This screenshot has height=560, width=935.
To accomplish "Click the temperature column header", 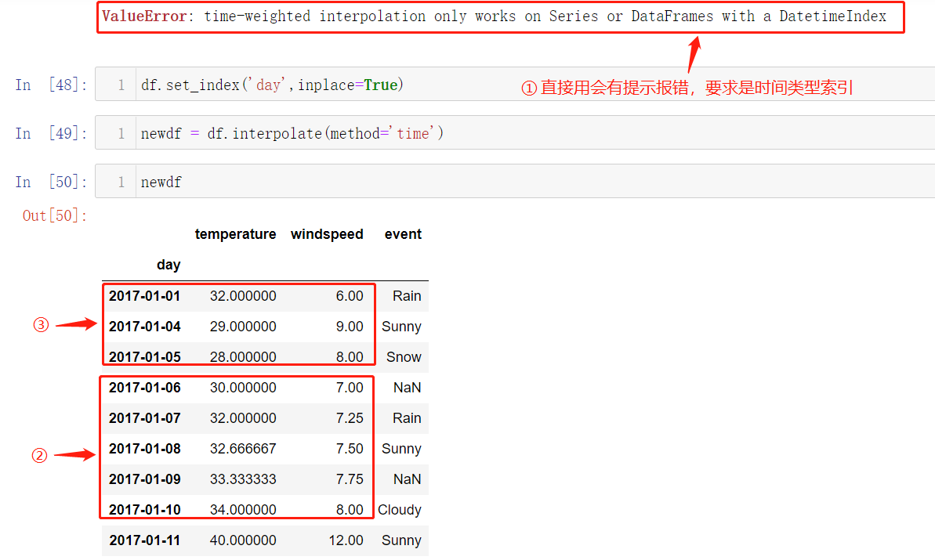I will 236,234.
